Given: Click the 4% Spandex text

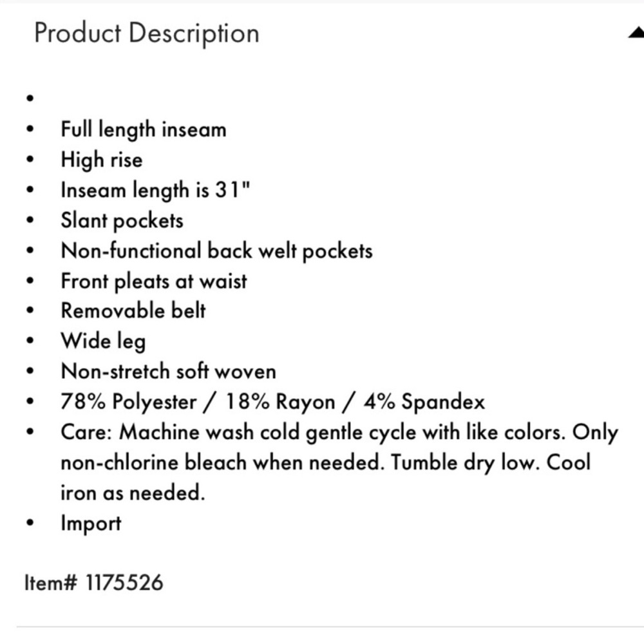Looking at the screenshot, I should (x=424, y=402).
